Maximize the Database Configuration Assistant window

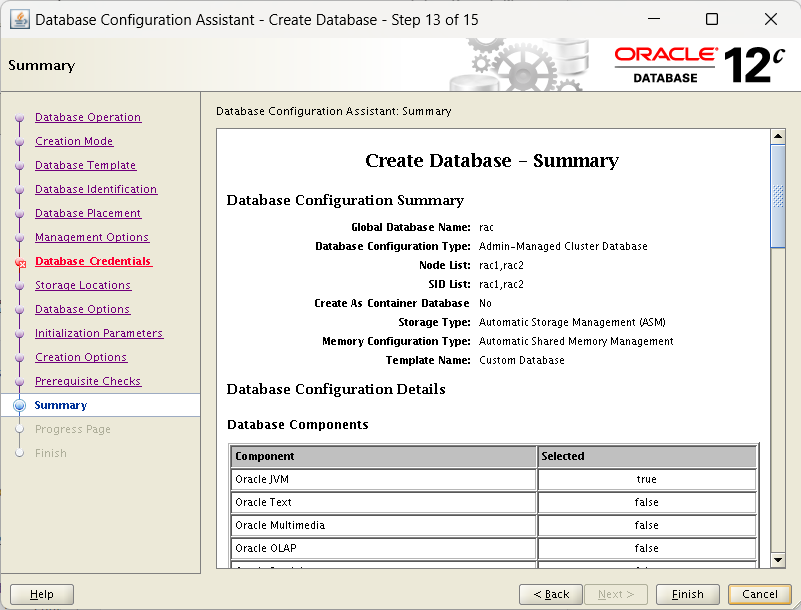point(712,19)
